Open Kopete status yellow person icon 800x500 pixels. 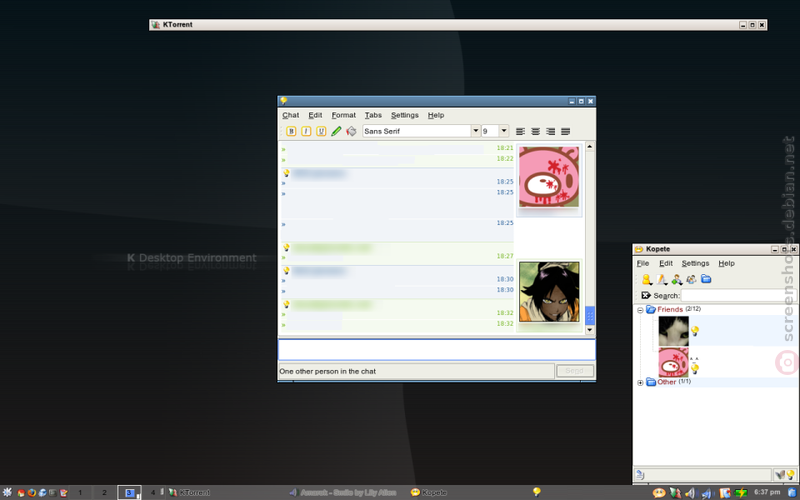(x=647, y=279)
